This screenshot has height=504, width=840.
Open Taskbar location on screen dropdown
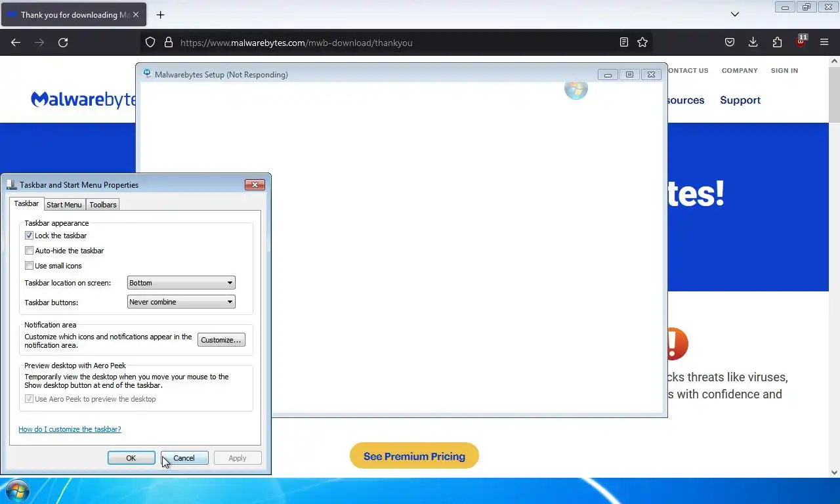coord(181,283)
